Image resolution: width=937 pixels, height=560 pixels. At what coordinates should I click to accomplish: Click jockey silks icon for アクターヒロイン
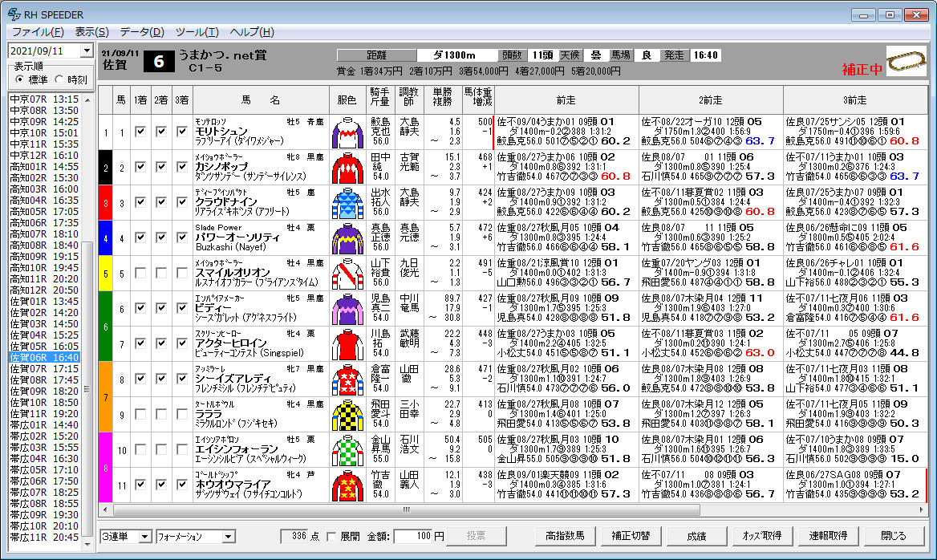347,344
